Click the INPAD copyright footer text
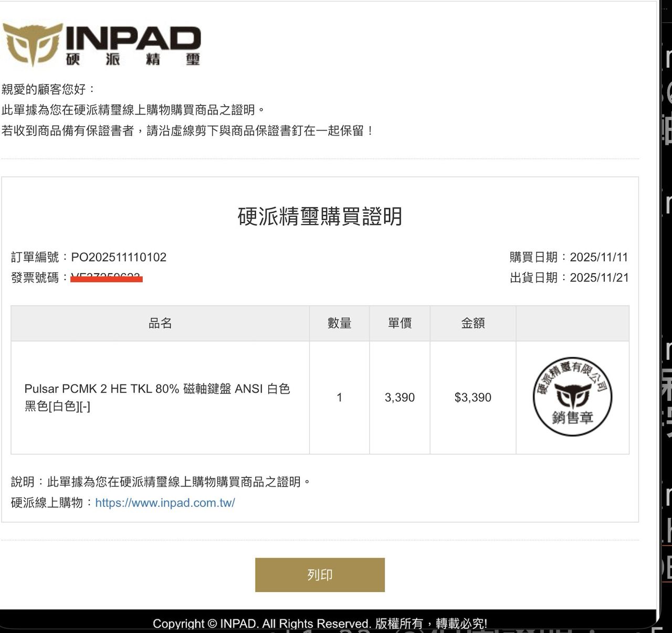The width and height of the screenshot is (672, 633). pos(320,624)
